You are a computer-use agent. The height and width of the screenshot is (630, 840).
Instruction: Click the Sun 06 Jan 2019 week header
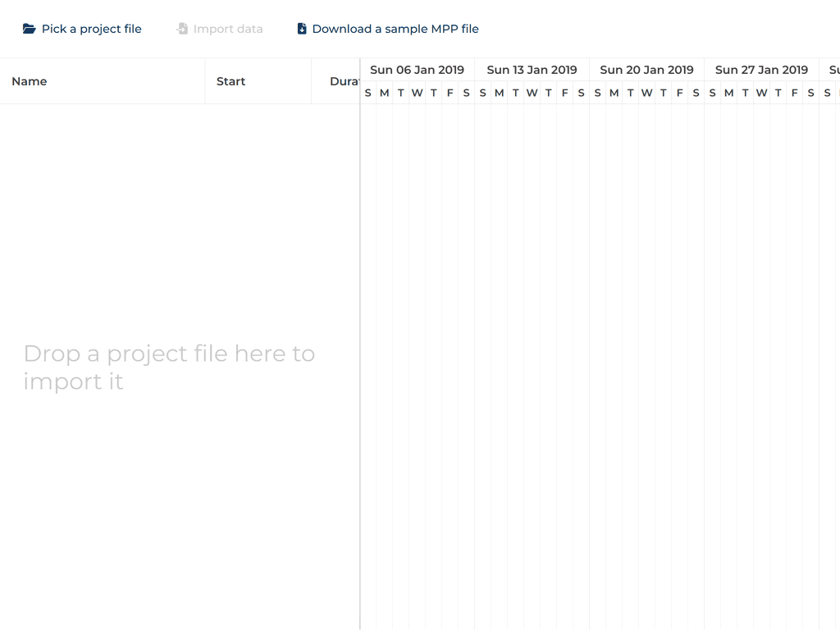418,70
